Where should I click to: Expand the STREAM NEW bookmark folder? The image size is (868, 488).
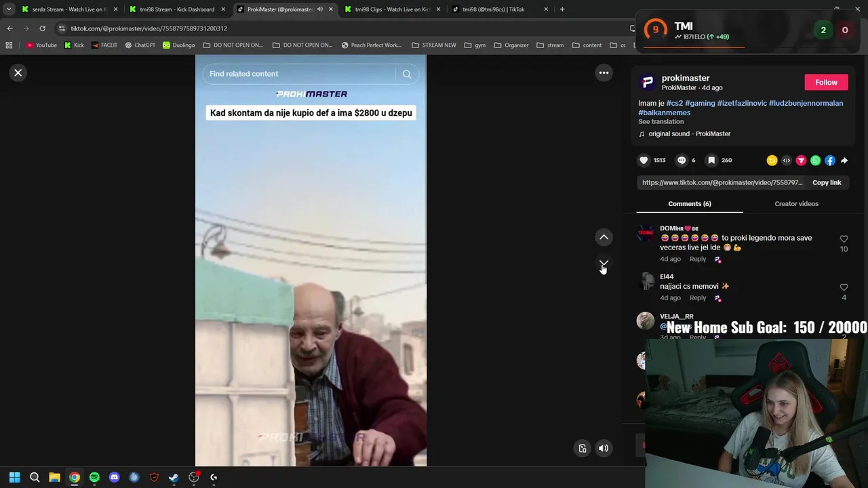(x=434, y=45)
